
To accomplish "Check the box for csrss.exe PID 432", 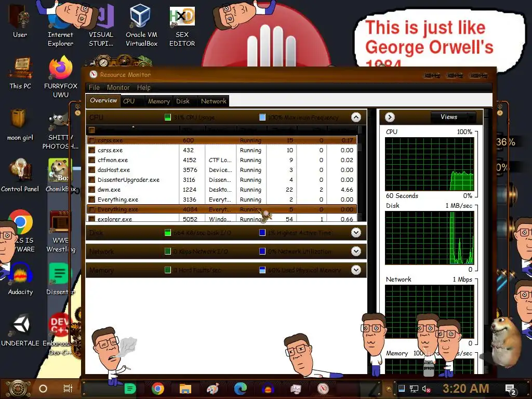I will [x=91, y=150].
